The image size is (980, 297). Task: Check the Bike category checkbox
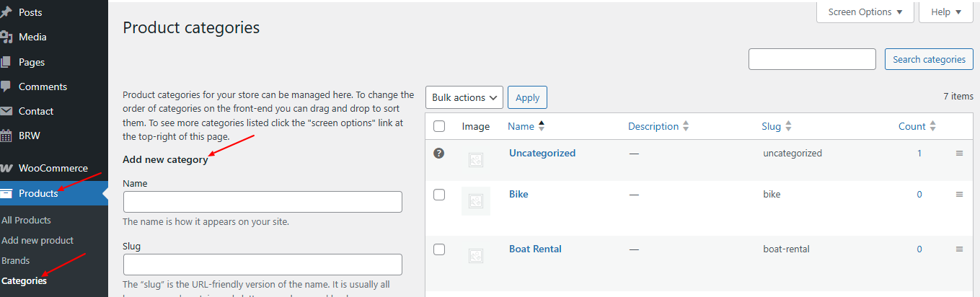[439, 195]
